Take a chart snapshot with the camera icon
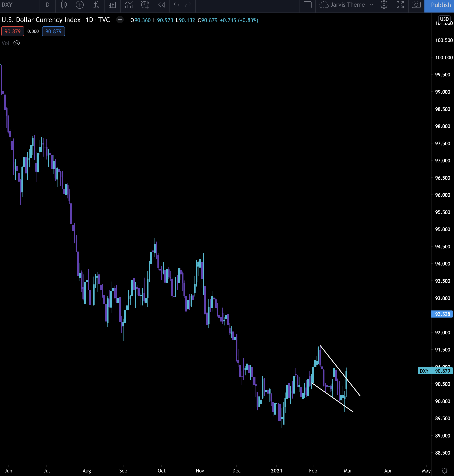Viewport: 454px width, 476px height. tap(416, 5)
